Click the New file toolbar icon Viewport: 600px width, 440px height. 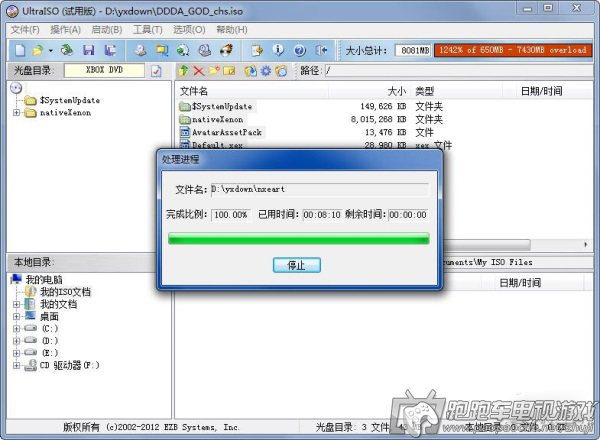click(20, 50)
